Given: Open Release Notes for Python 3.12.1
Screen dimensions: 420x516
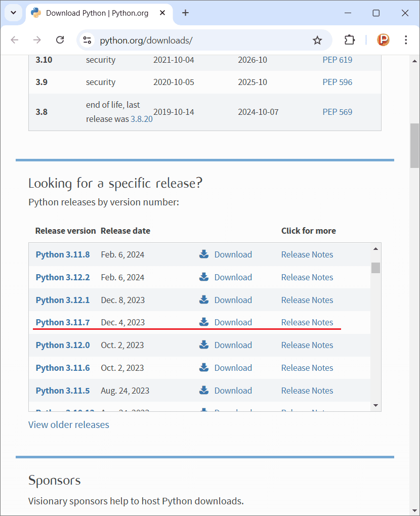Looking at the screenshot, I should (307, 300).
